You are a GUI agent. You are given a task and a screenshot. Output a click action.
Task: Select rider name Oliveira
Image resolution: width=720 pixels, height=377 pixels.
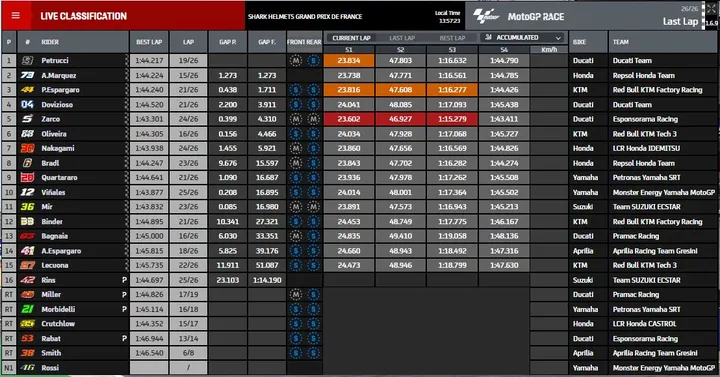tap(54, 134)
